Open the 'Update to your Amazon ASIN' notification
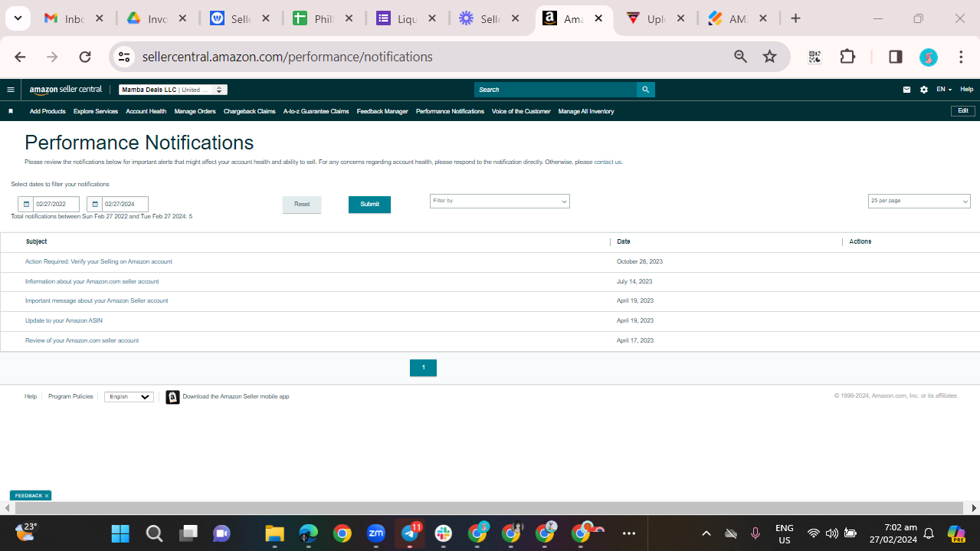The height and width of the screenshot is (551, 980). tap(64, 321)
